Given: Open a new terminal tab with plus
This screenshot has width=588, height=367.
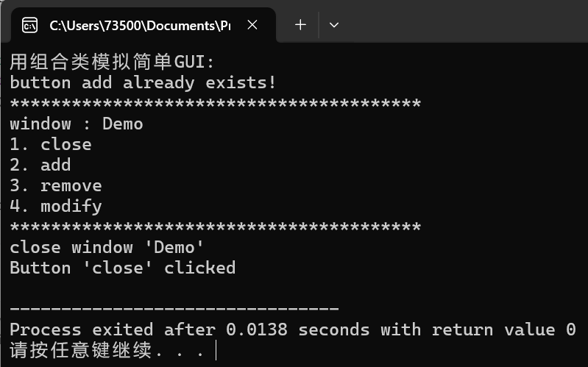Looking at the screenshot, I should (x=300, y=25).
